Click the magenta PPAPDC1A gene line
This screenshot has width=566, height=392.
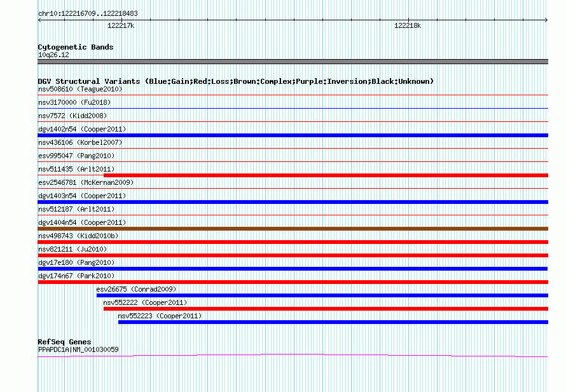pyautogui.click(x=293, y=356)
